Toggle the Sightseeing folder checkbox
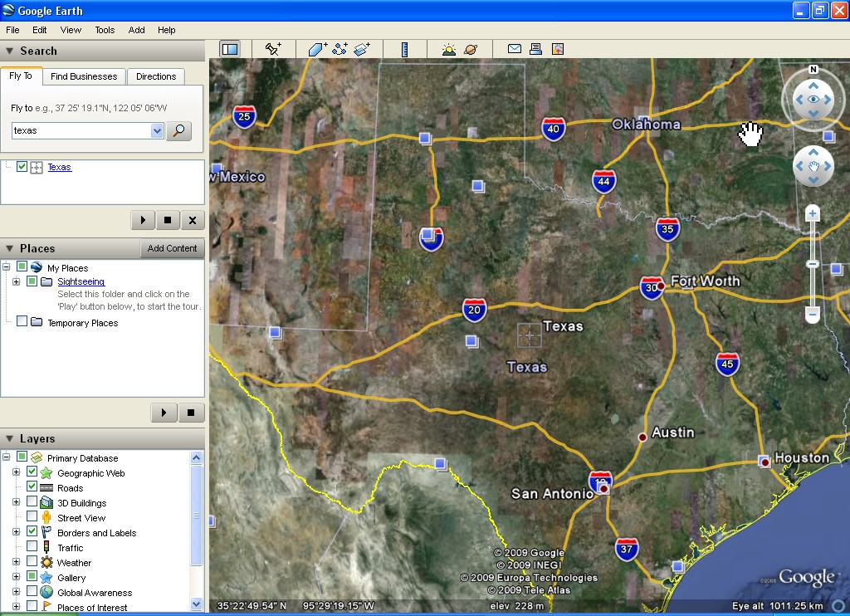This screenshot has width=850, height=616. tap(32, 281)
